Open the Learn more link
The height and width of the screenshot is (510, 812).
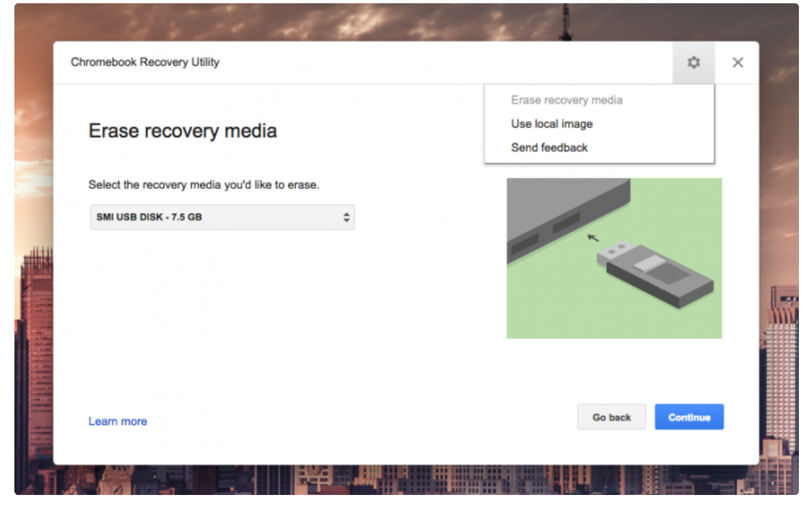click(x=118, y=421)
